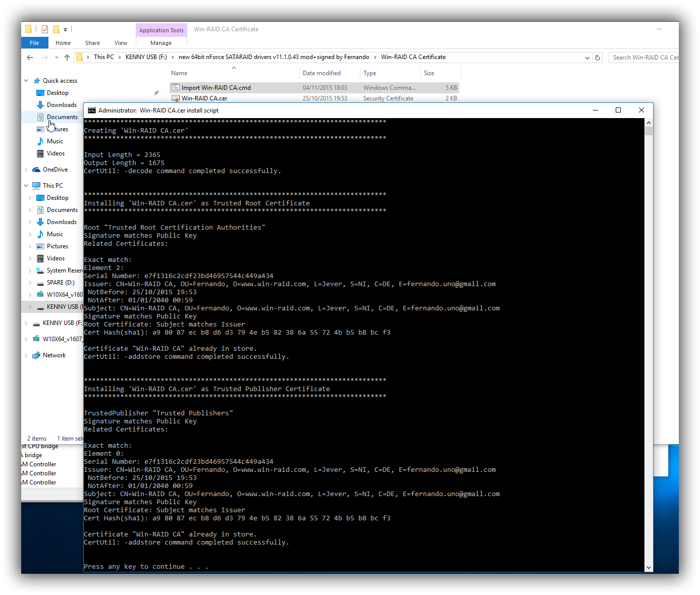Click the Quick access star icon
The height and width of the screenshot is (595, 700).
37,81
